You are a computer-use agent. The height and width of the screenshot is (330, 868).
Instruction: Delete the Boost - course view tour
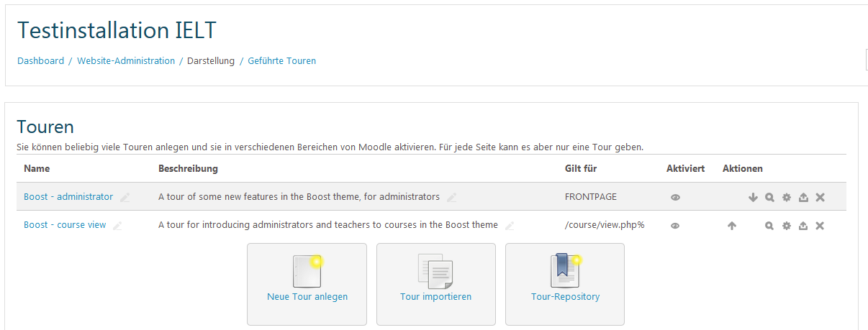tap(820, 226)
